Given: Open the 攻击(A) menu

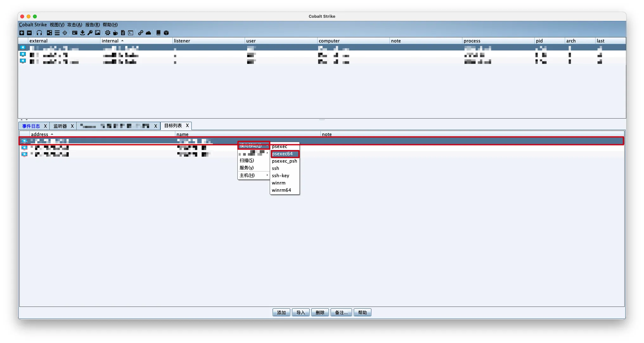Looking at the screenshot, I should 74,25.
